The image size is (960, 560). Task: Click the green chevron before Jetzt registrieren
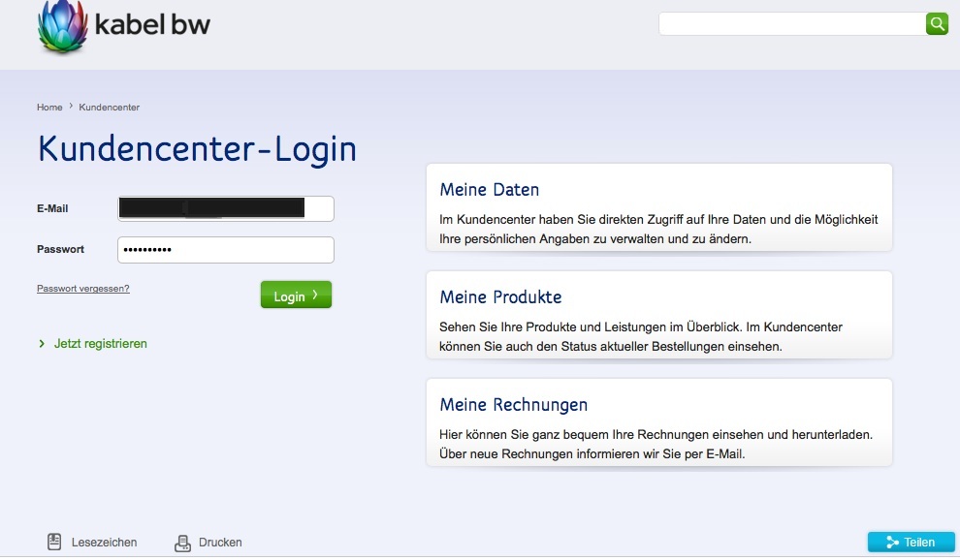pos(42,344)
